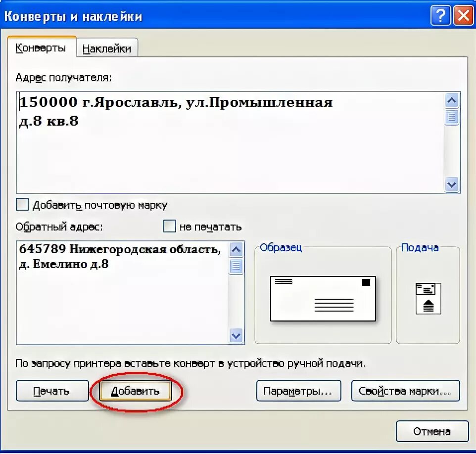Click the blue Help question mark icon
The width and height of the screenshot is (476, 454).
440,15
